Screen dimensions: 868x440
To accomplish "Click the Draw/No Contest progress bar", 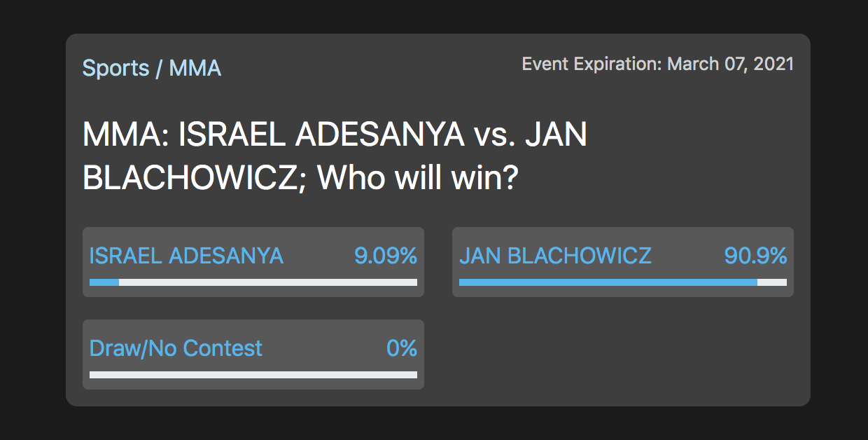I will click(x=253, y=375).
